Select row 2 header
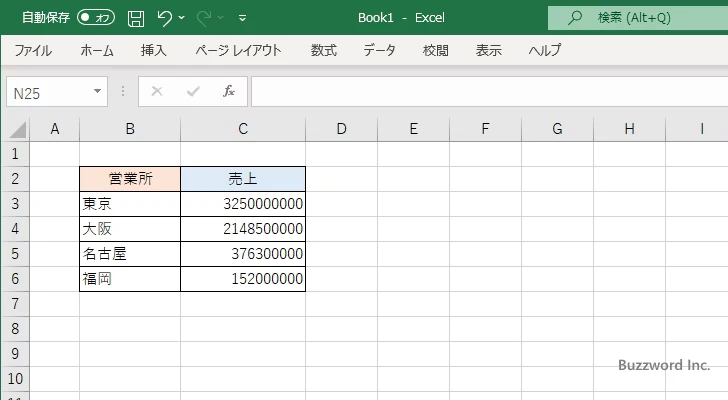The image size is (728, 400). click(x=15, y=179)
